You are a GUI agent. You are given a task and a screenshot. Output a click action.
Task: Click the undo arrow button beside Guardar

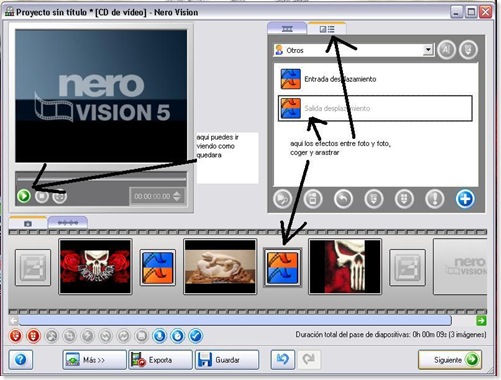(283, 359)
